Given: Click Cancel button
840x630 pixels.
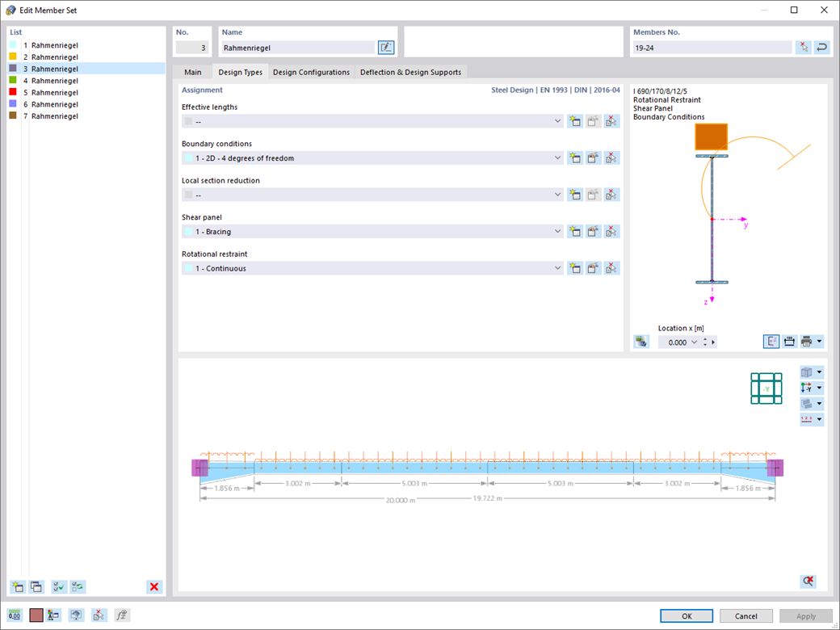Looking at the screenshot, I should coord(745,615).
